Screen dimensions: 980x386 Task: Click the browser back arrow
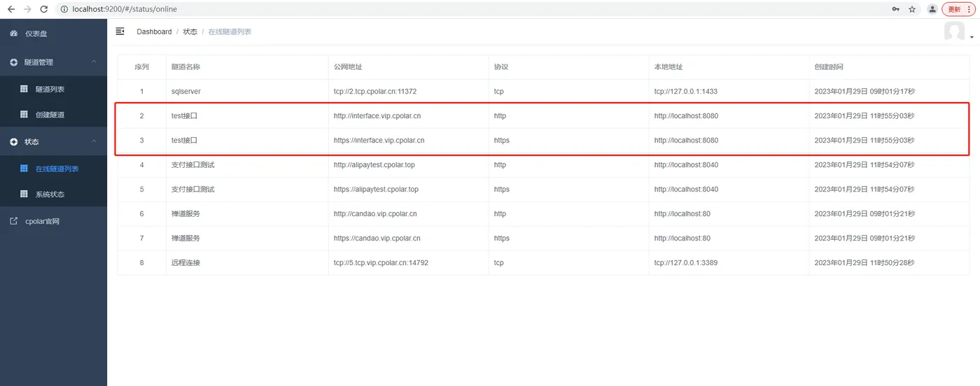[x=10, y=9]
